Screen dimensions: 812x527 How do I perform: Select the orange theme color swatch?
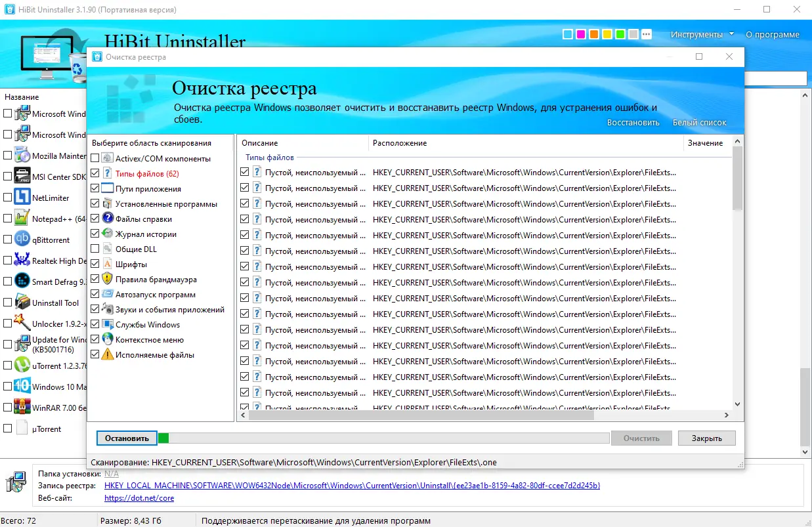tap(593, 34)
